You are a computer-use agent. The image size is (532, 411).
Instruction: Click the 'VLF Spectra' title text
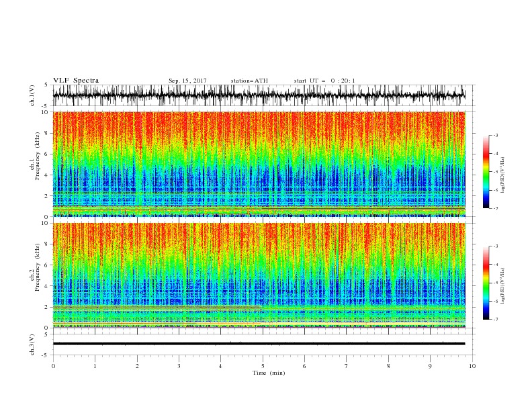tap(76, 81)
